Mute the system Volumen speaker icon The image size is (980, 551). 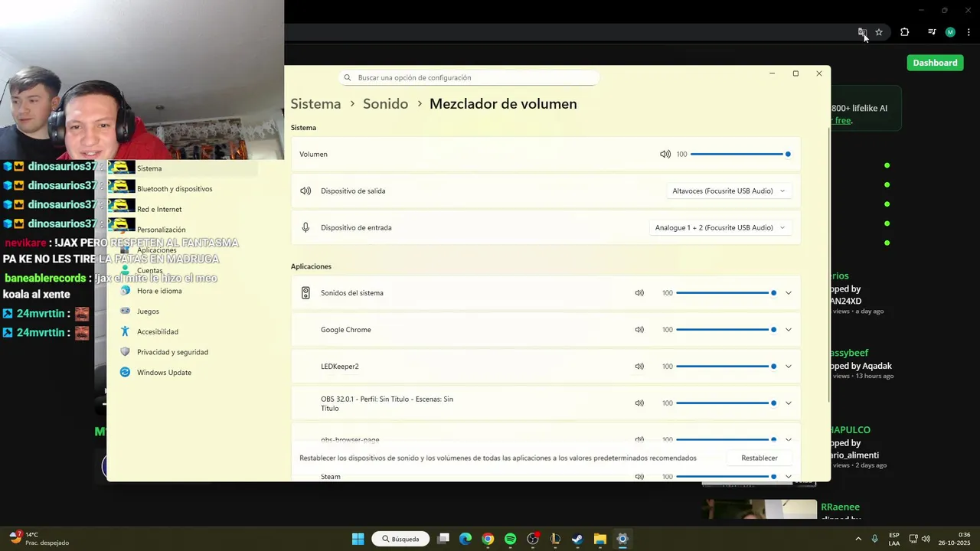tap(665, 154)
